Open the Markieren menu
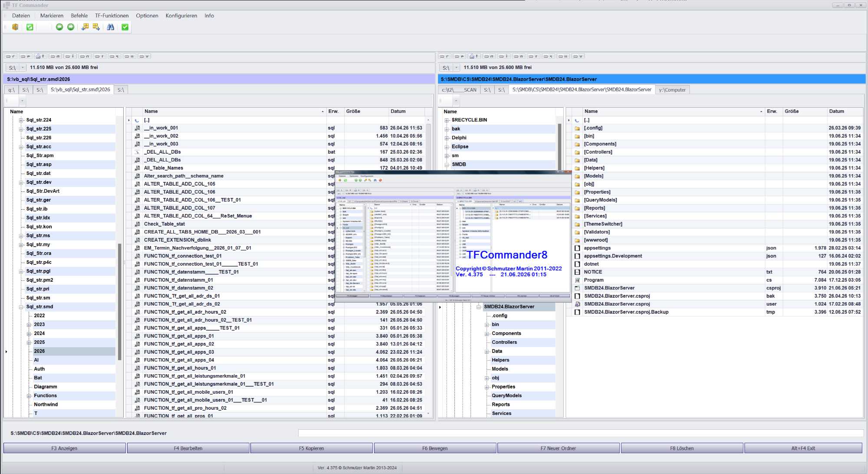Screen dimensions: 868x474 point(52,16)
